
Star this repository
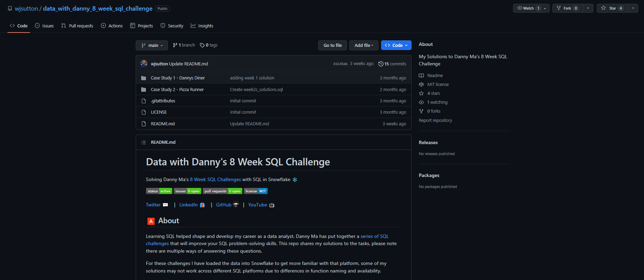point(612,8)
